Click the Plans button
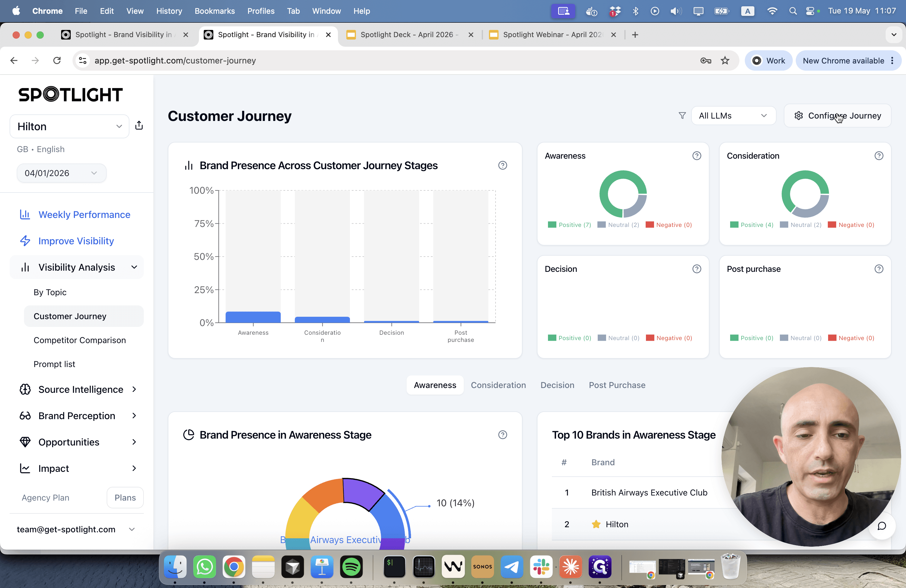This screenshot has height=588, width=906. coord(125,498)
